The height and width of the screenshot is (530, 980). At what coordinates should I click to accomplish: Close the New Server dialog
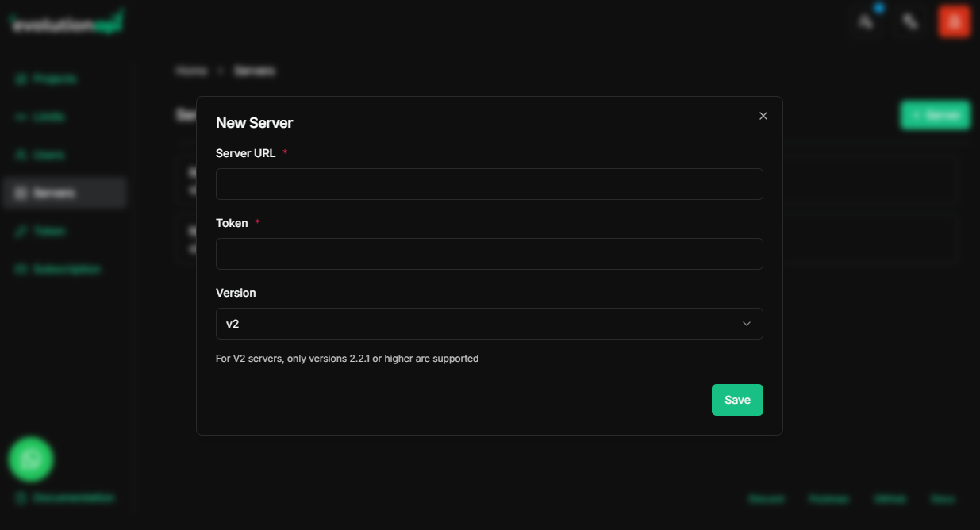click(x=763, y=116)
